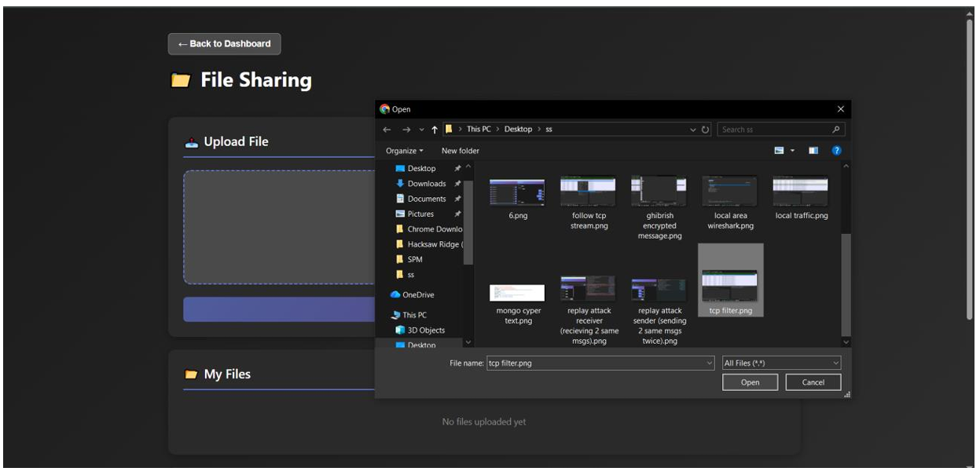Select the mongo cyper text.png thumbnail

coord(517,294)
